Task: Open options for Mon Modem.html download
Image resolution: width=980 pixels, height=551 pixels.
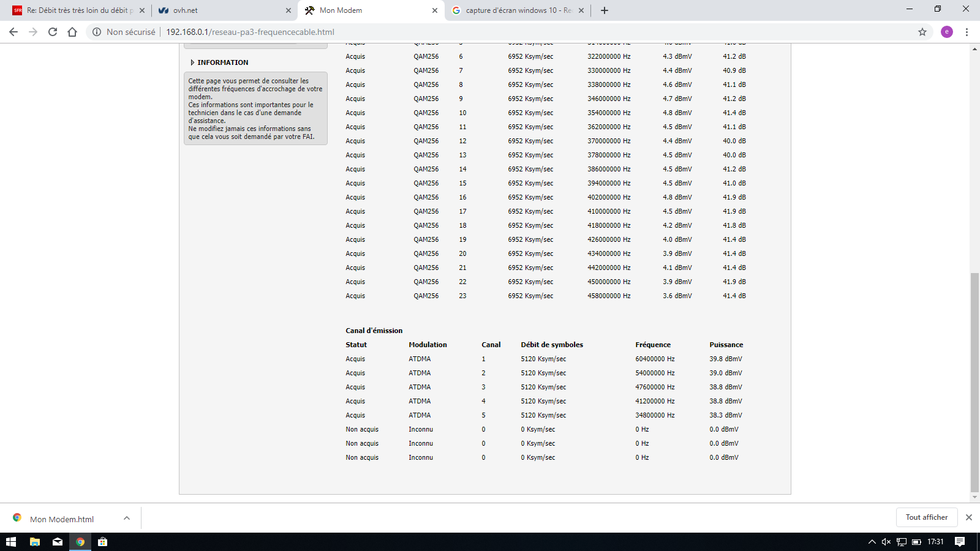Action: click(x=127, y=518)
